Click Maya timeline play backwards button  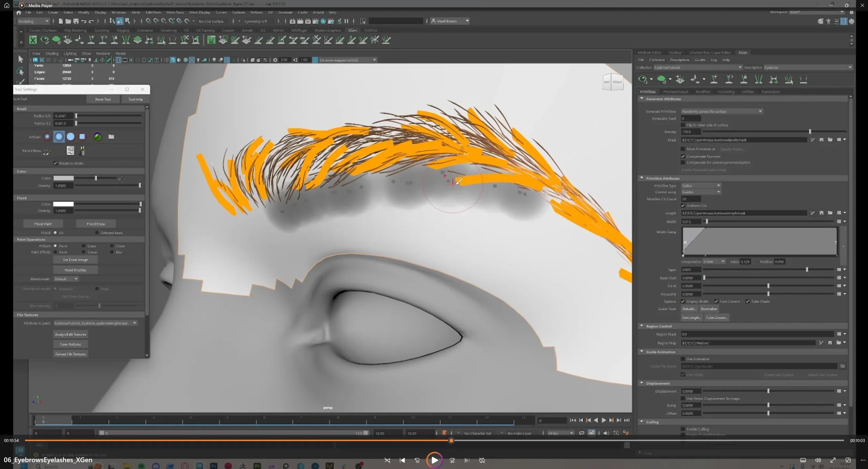(x=596, y=420)
